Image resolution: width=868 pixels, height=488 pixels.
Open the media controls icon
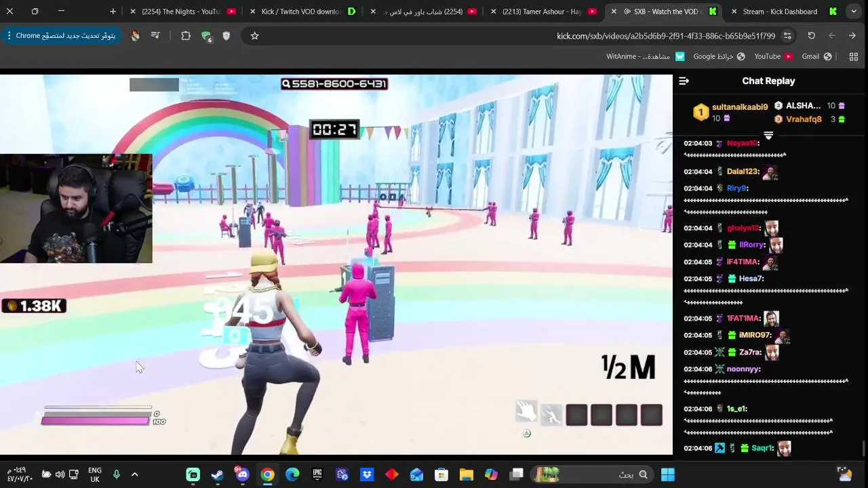tap(155, 36)
